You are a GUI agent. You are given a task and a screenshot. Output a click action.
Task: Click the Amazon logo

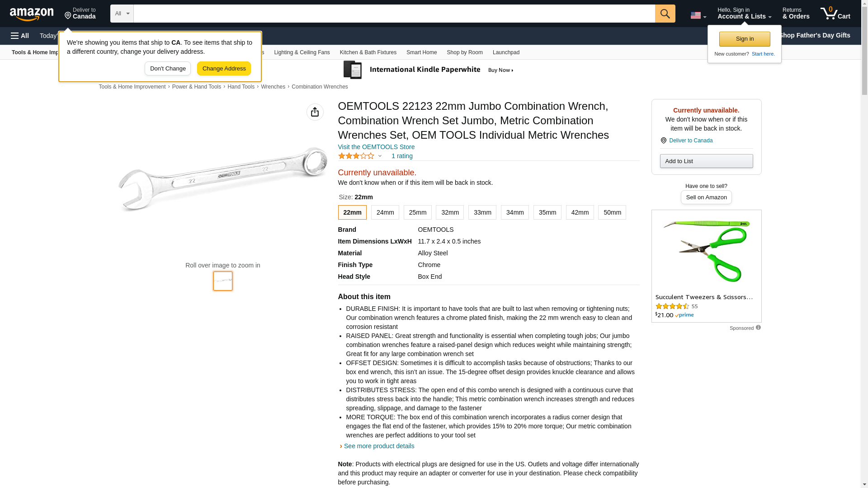click(32, 14)
